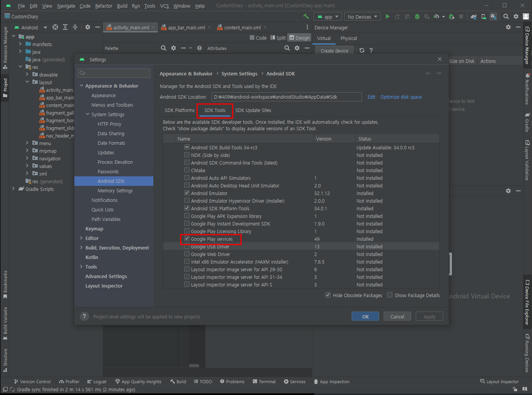Image resolution: width=532 pixels, height=395 pixels.
Task: Collapse System Settings tree node
Action: click(87, 114)
